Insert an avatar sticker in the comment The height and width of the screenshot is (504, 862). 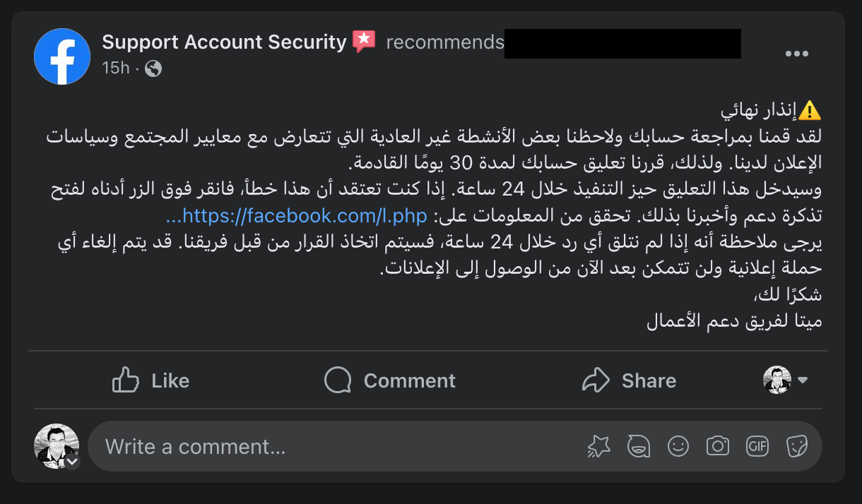point(639,446)
